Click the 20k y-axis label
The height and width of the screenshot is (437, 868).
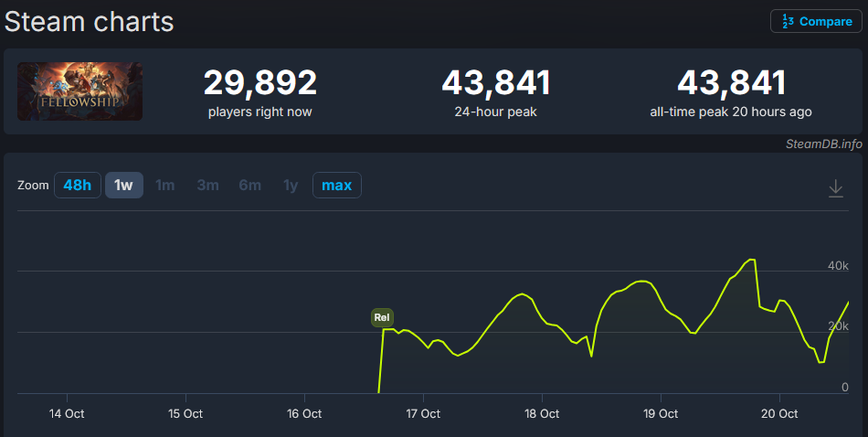(838, 326)
